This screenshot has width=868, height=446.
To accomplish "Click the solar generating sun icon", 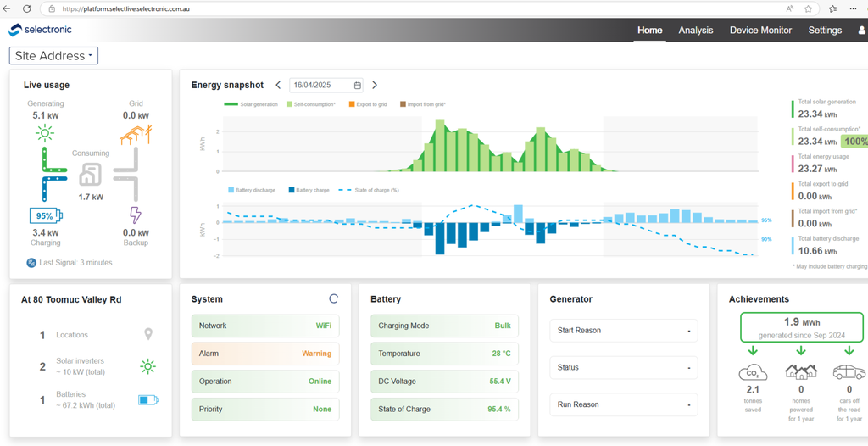I will coord(44,133).
